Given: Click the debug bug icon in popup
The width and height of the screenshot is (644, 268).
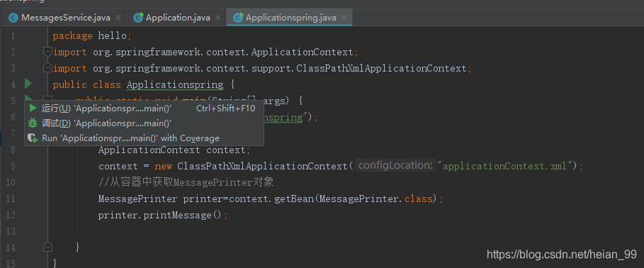Looking at the screenshot, I should pyautogui.click(x=33, y=123).
